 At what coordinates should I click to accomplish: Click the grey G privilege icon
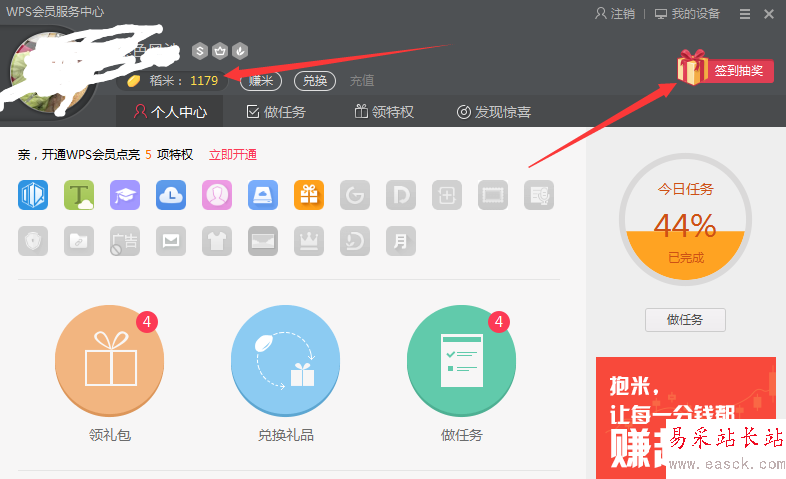(355, 195)
